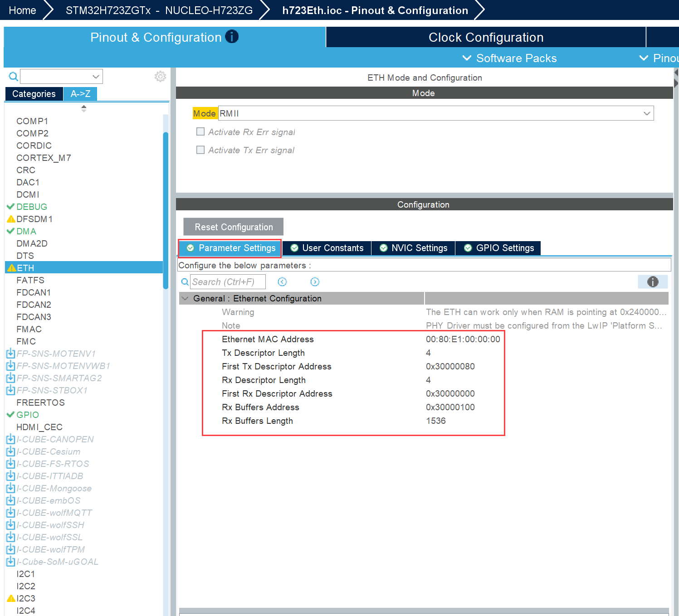Switch to the NVIC Settings tab
The width and height of the screenshot is (679, 616).
tap(413, 248)
